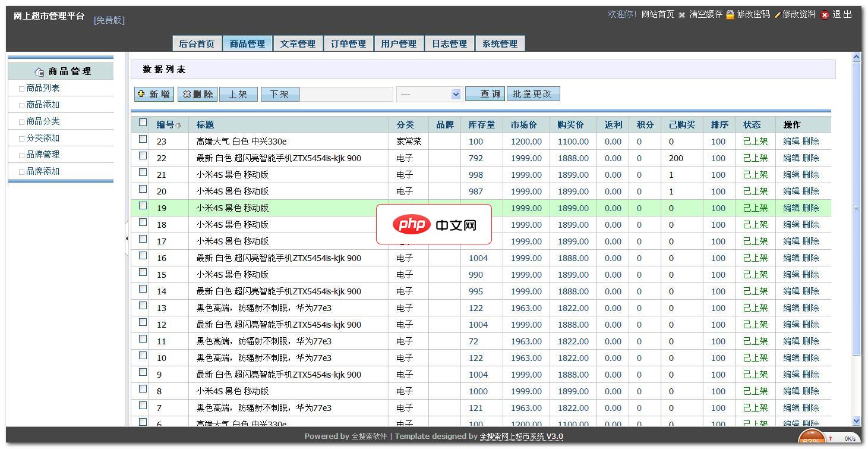The height and width of the screenshot is (449, 868).
Task: Click the php 中文网 logo watermark
Action: pyautogui.click(x=434, y=224)
